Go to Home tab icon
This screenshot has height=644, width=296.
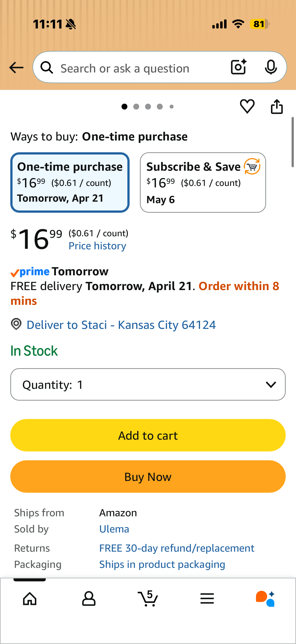tap(30, 599)
